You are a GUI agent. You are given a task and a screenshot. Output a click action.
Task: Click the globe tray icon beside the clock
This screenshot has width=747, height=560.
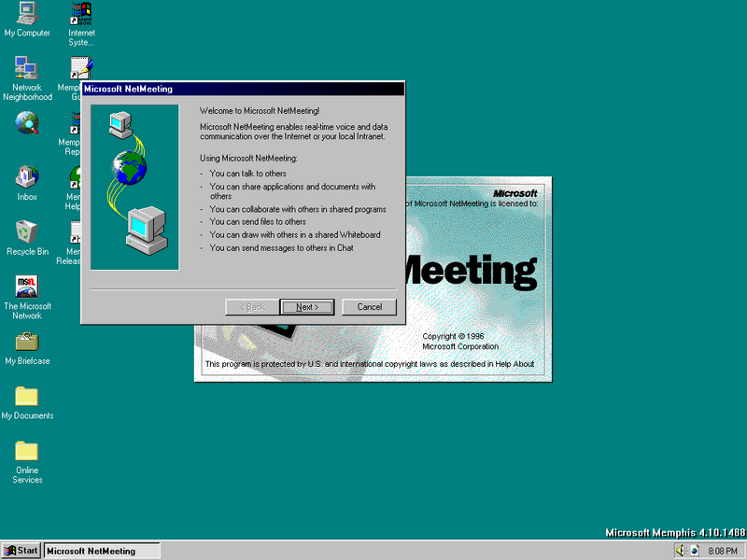click(x=695, y=551)
